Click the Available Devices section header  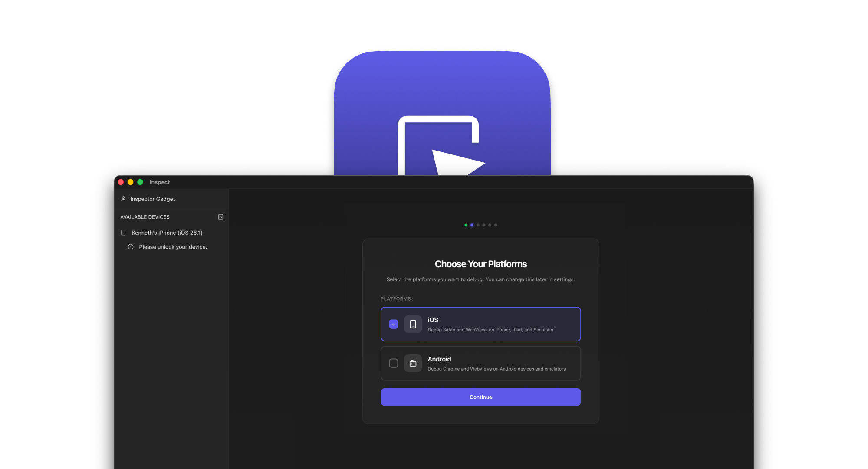(145, 217)
